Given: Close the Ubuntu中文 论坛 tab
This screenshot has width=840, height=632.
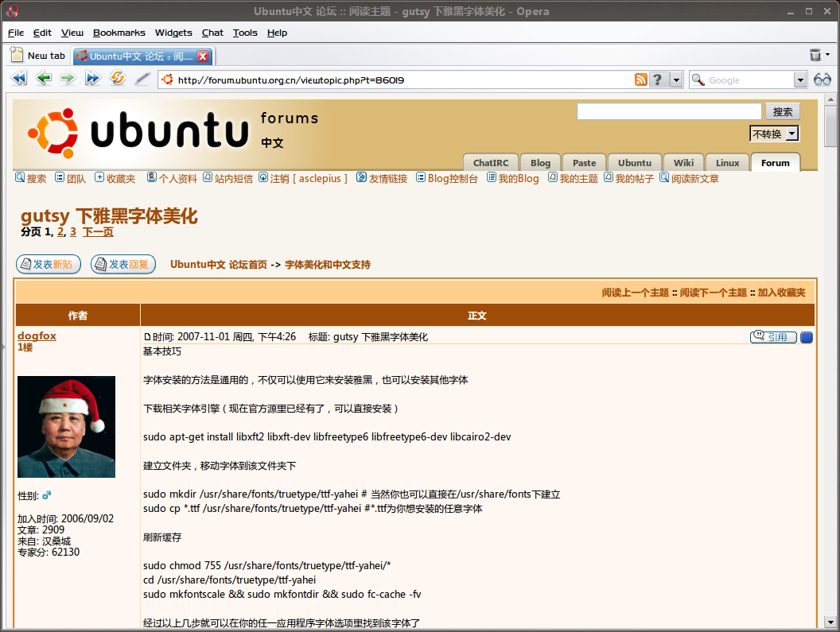Looking at the screenshot, I should click(203, 56).
